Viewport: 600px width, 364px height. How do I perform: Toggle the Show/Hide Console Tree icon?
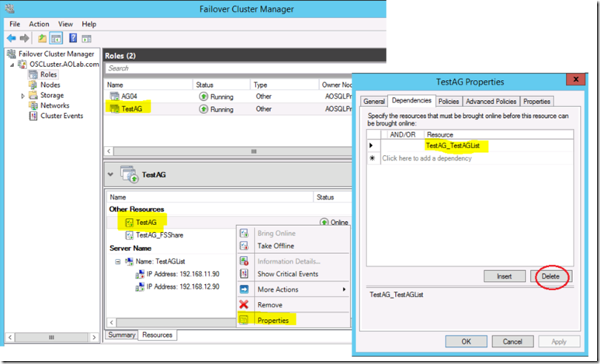point(56,38)
